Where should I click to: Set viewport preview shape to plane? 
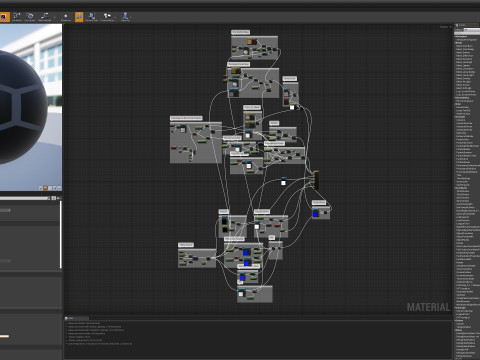pos(50,188)
